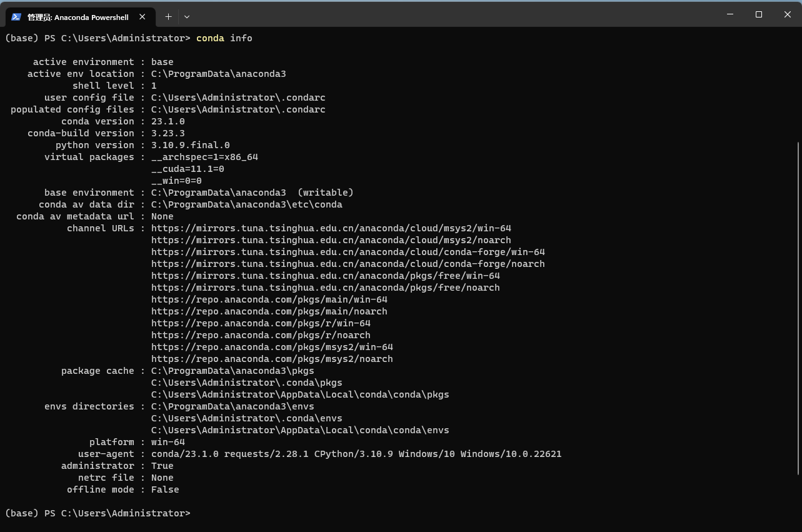Click repo.anaconda.com pkgs/msys2/noarch URL
This screenshot has height=532, width=802.
[x=272, y=359]
